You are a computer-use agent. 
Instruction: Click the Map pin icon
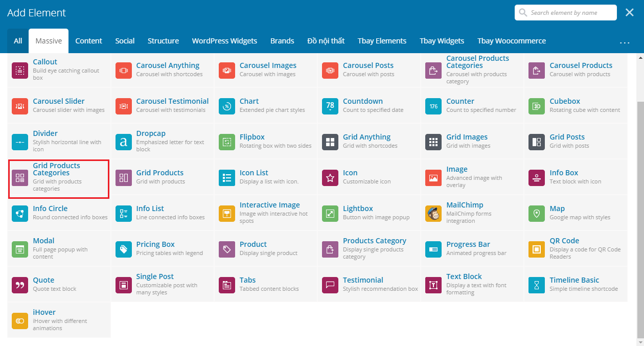click(x=537, y=214)
